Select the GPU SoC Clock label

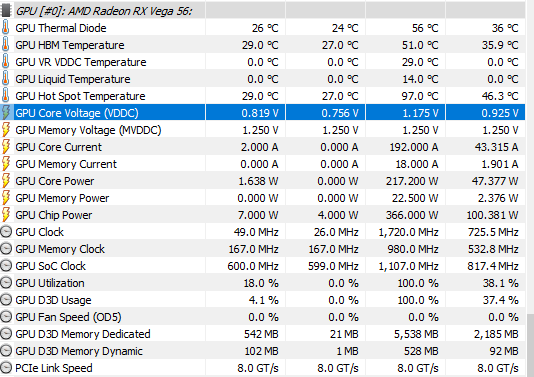point(50,266)
